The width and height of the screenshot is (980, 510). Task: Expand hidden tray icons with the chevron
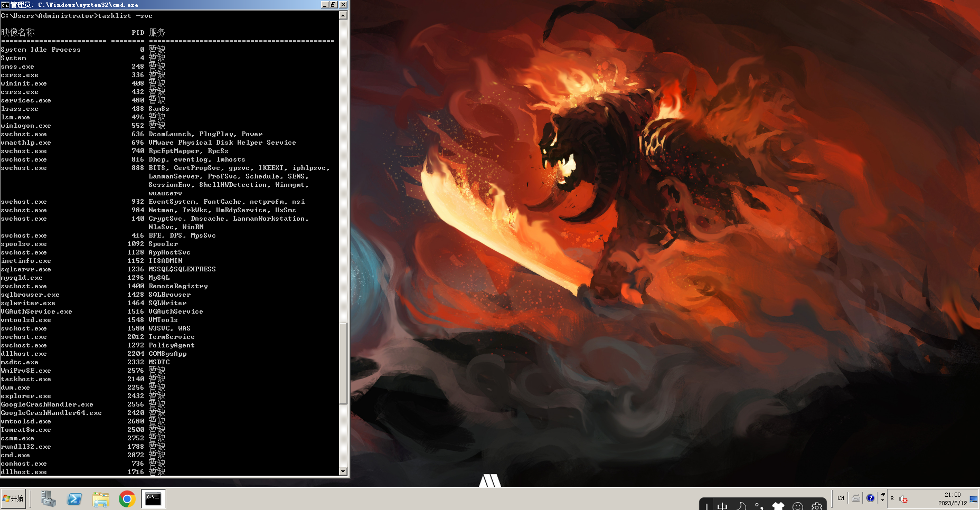pyautogui.click(x=892, y=498)
